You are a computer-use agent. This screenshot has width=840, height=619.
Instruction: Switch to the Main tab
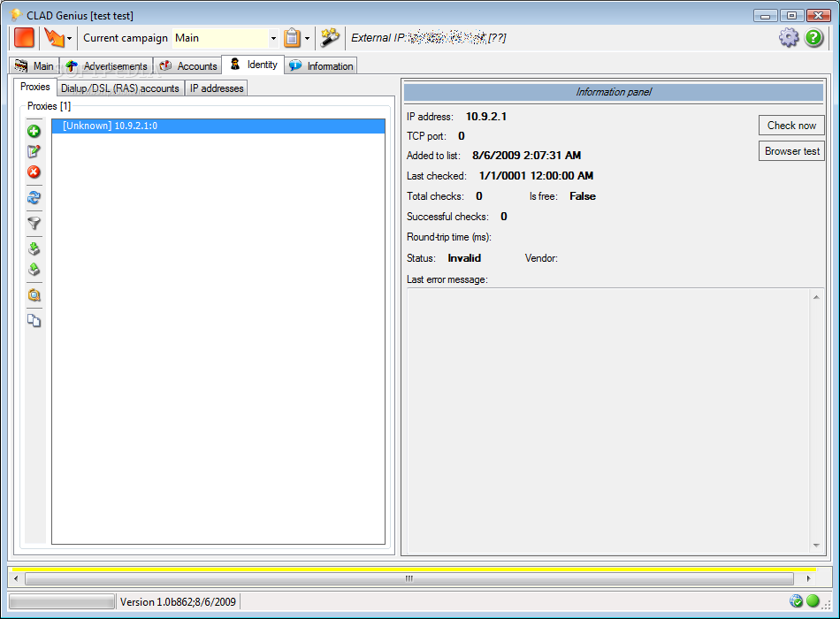34,66
